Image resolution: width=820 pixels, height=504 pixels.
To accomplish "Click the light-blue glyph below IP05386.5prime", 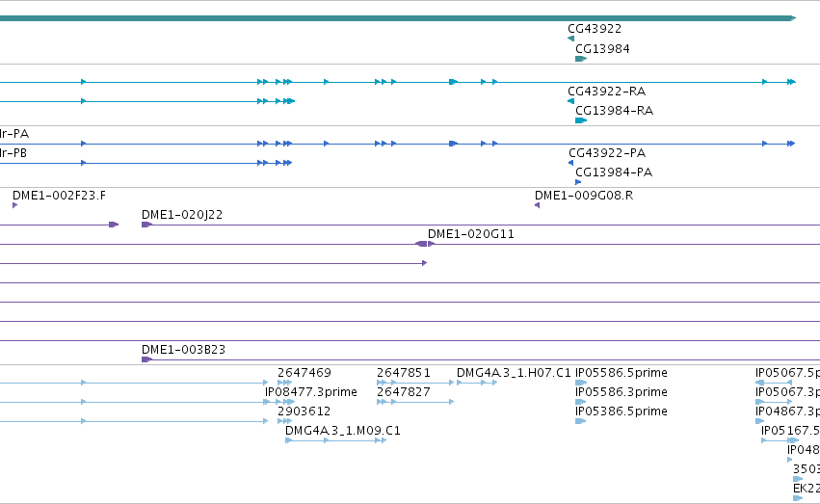I will [580, 421].
